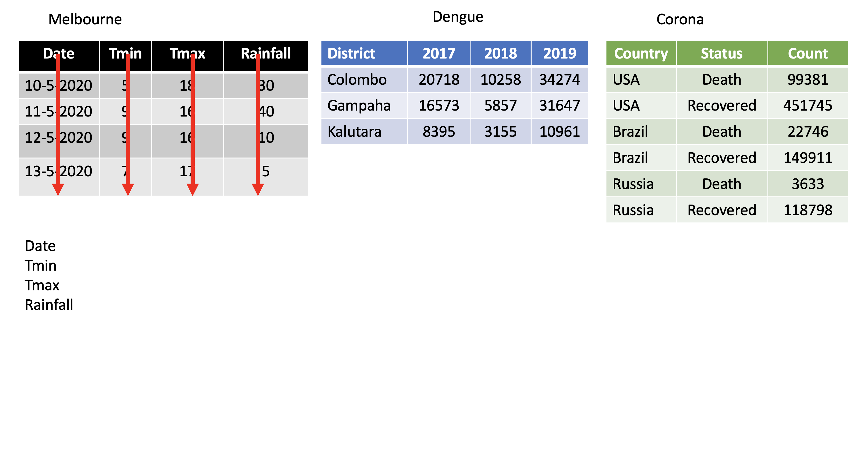Screen dimensions: 868x463
Task: Click the Tmax text in the list below
Action: [42, 285]
